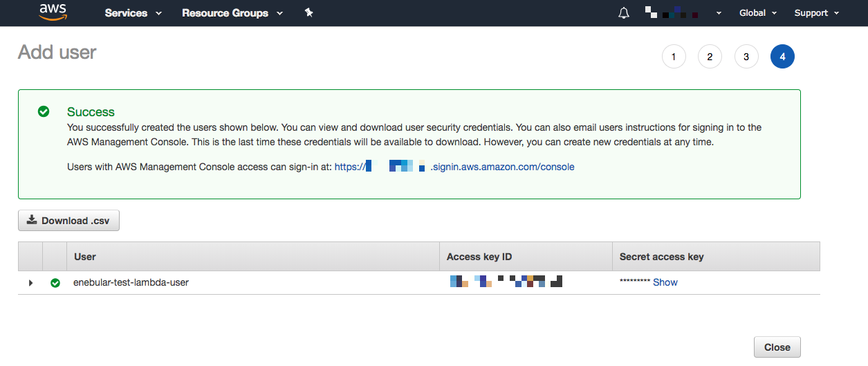The height and width of the screenshot is (366, 868).
Task: Click the green Success checkmark icon
Action: (44, 111)
